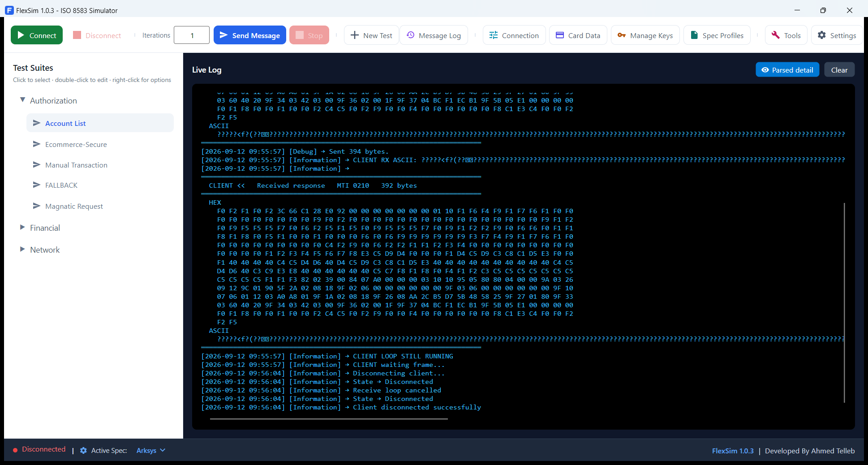Expand the Financial suite
Viewport: 868px width, 465px height.
point(22,227)
